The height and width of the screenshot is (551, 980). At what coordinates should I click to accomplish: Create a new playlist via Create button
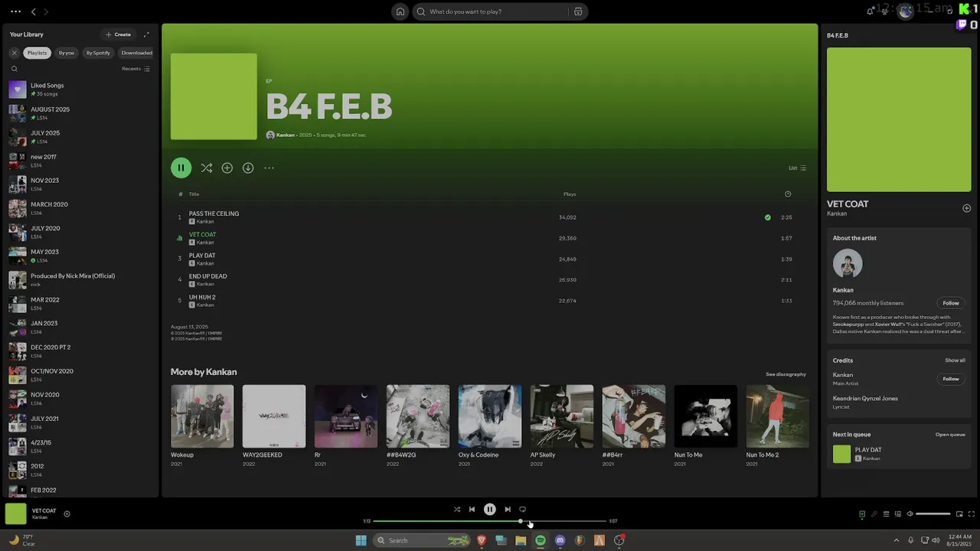pos(118,34)
